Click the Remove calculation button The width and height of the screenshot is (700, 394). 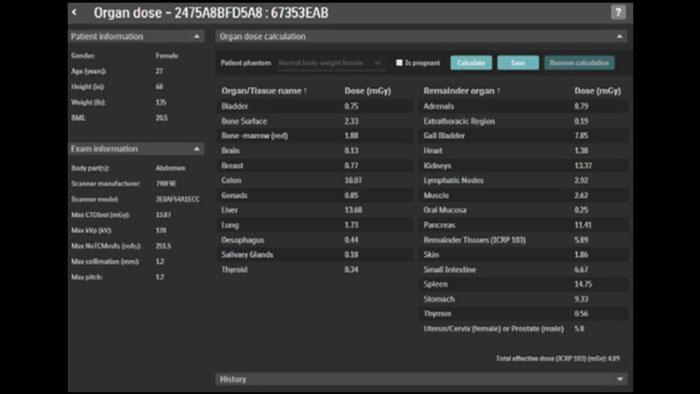(579, 63)
